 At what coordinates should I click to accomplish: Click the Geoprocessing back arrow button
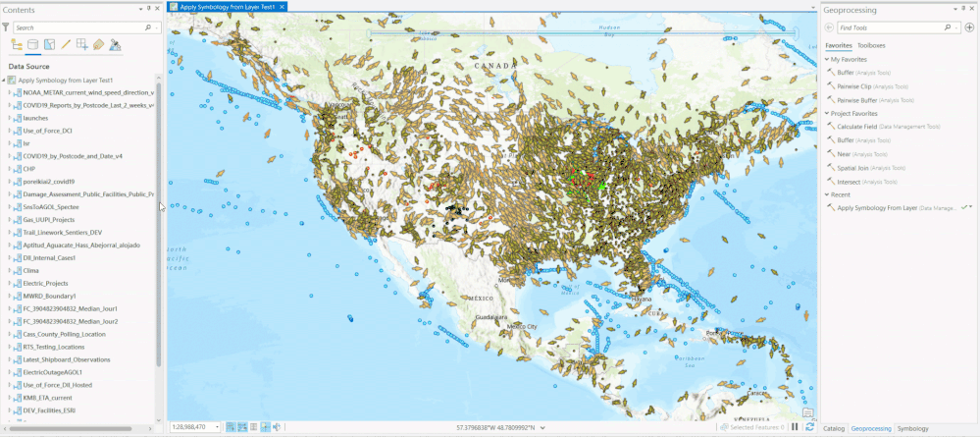click(x=829, y=27)
